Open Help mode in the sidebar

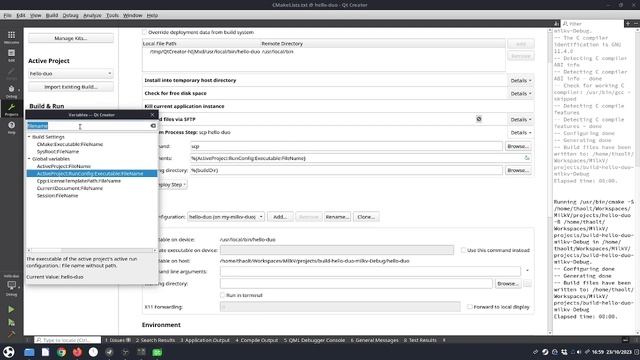click(x=11, y=127)
